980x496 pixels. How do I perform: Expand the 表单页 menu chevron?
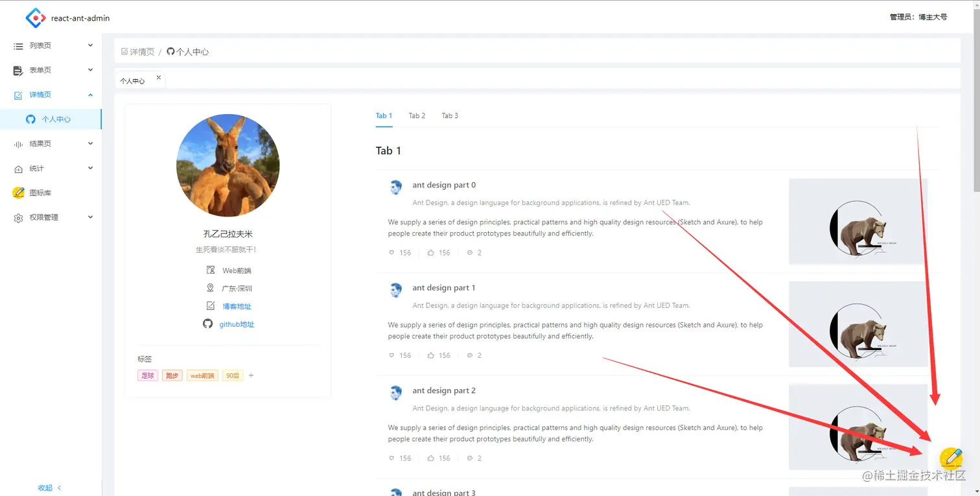pyautogui.click(x=91, y=70)
